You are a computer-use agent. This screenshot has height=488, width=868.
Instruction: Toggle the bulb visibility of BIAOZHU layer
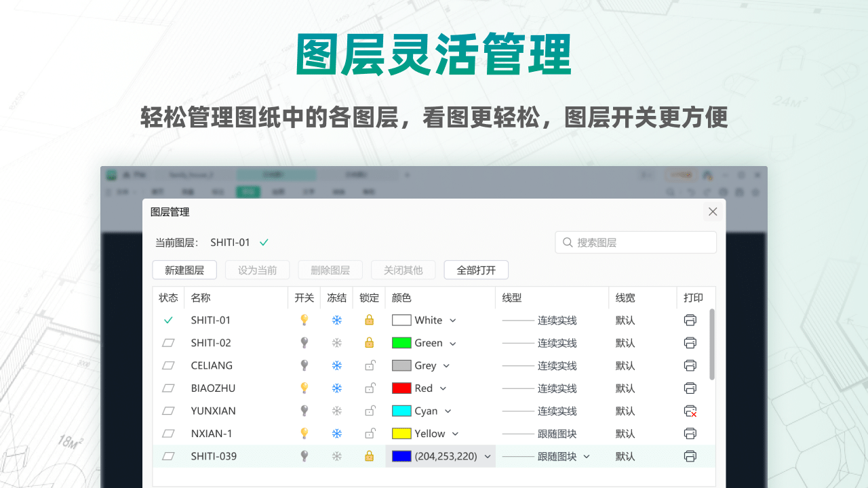tap(304, 388)
